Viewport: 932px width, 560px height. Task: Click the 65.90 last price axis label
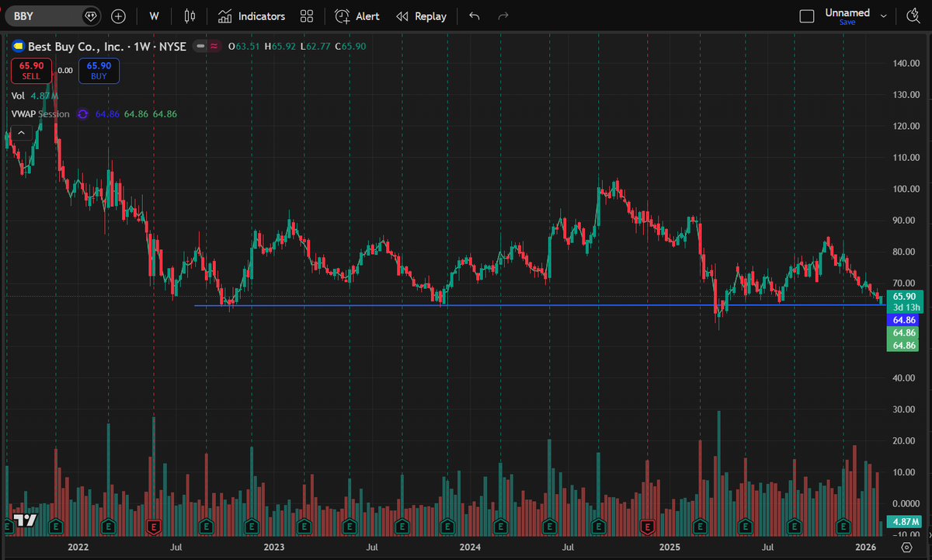904,297
